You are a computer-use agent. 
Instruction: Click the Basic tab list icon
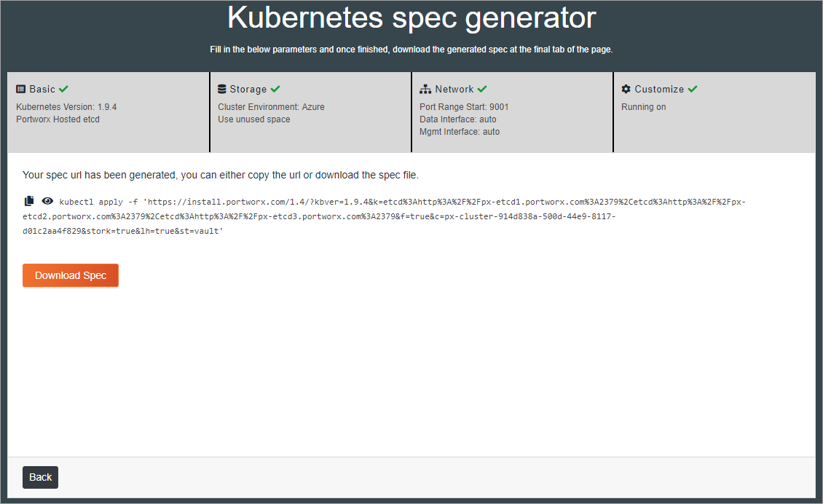pyautogui.click(x=21, y=90)
